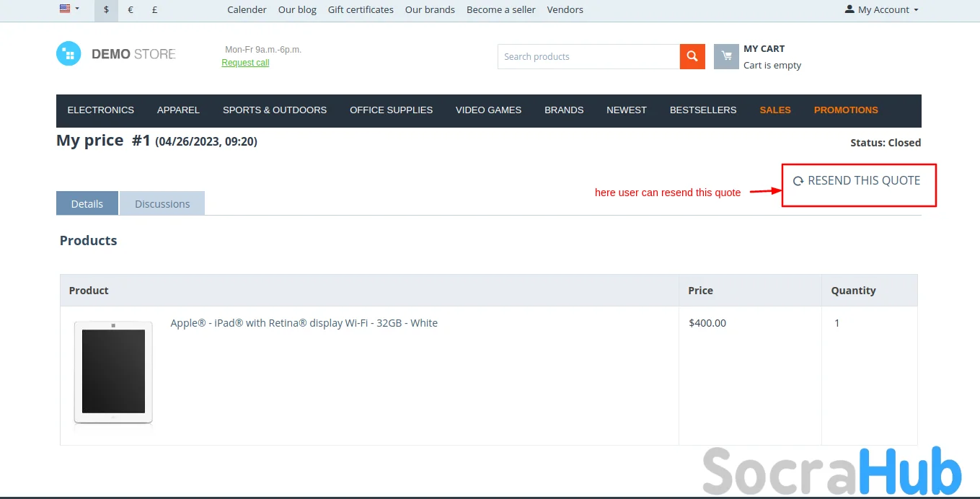Open the Electronics category menu

pos(101,110)
